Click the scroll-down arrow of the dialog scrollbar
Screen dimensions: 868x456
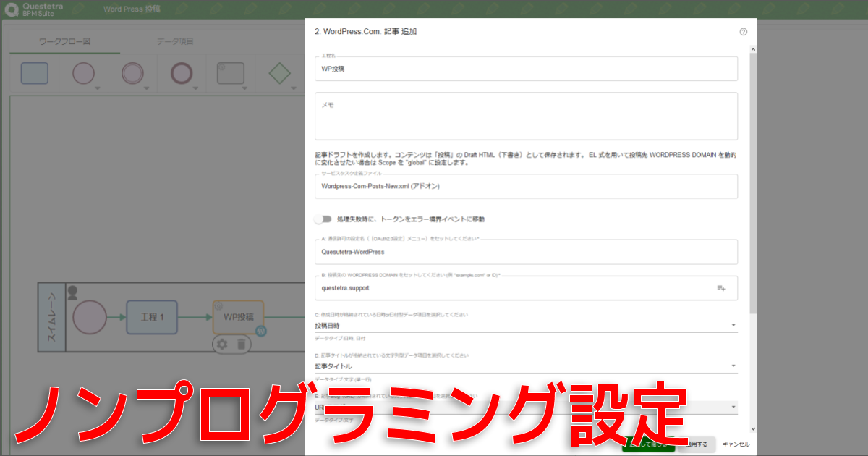(753, 429)
